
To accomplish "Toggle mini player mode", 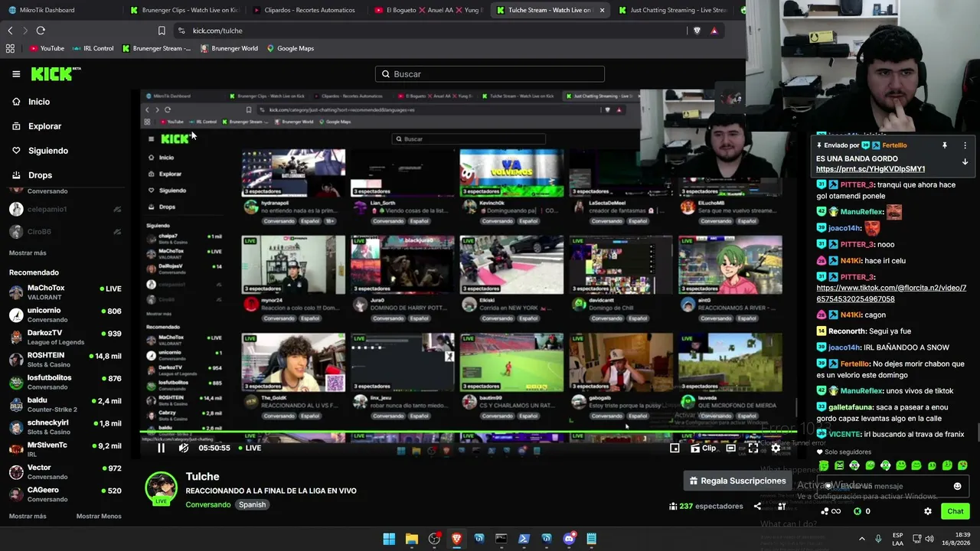I will pyautogui.click(x=675, y=448).
